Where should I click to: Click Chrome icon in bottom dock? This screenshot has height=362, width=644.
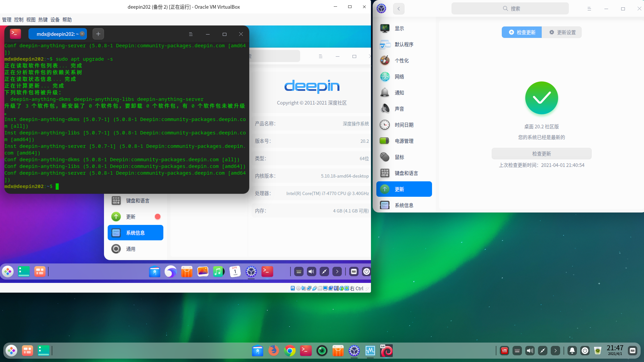point(289,351)
